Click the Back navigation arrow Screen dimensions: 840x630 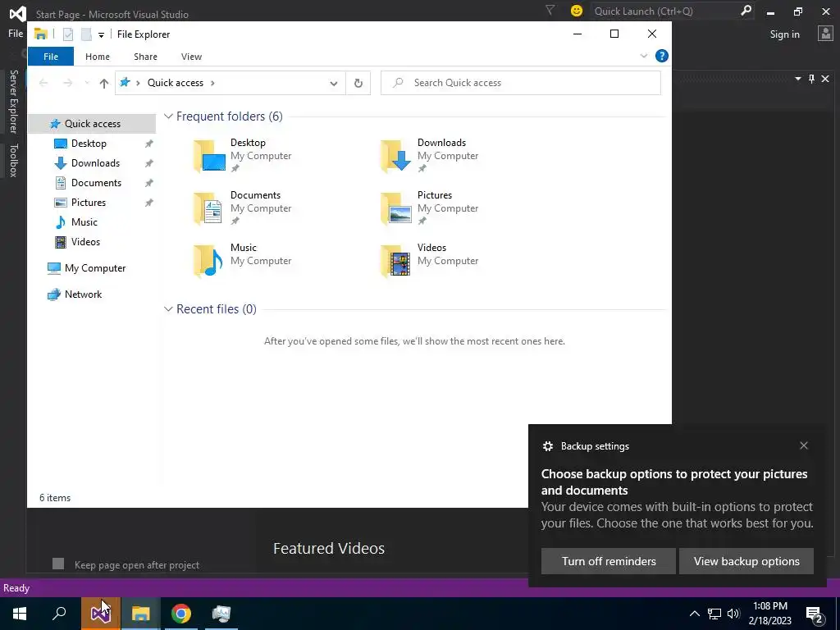tap(44, 83)
